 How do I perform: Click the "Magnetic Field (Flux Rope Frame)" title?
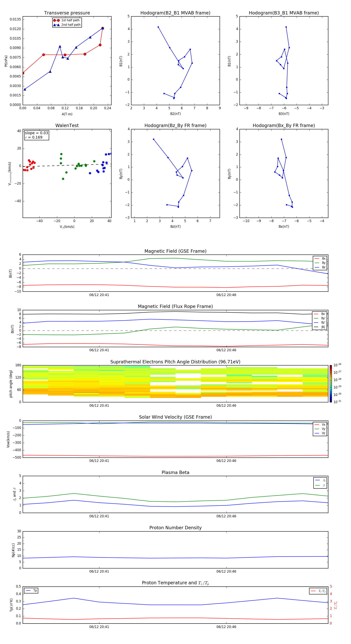tap(175, 307)
